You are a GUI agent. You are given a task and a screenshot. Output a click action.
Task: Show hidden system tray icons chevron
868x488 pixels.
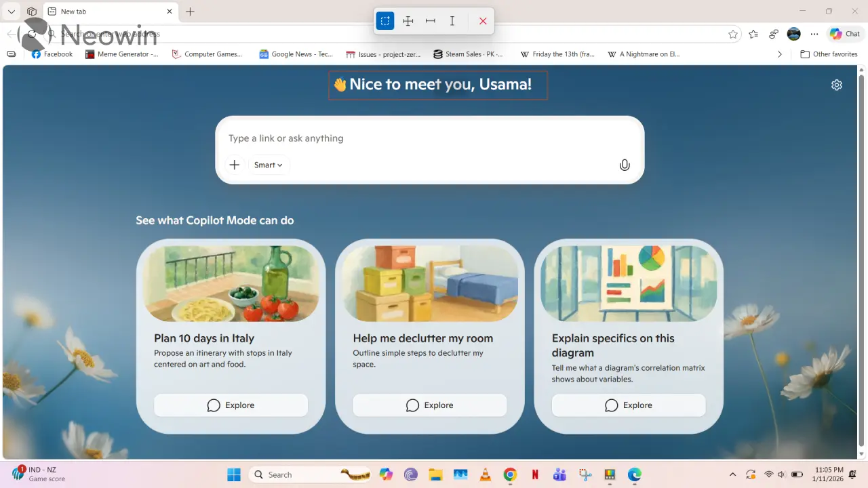point(732,474)
